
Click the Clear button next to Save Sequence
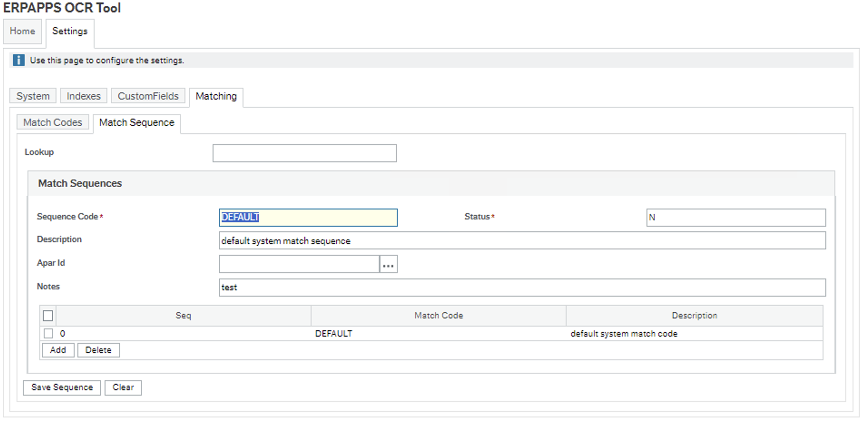(x=123, y=387)
